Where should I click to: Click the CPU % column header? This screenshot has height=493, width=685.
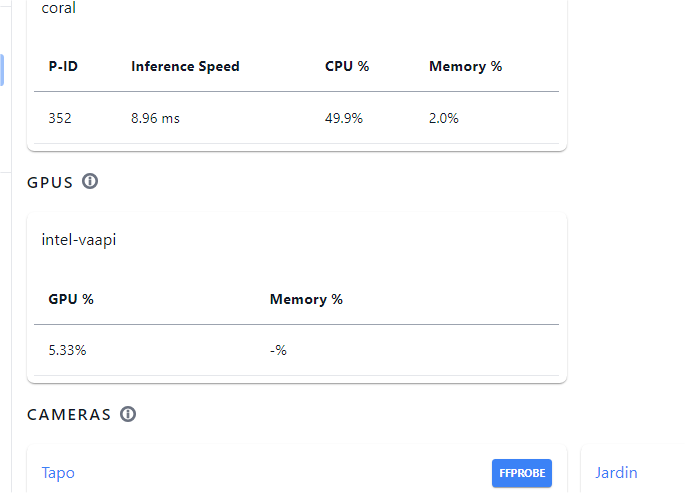tap(347, 66)
